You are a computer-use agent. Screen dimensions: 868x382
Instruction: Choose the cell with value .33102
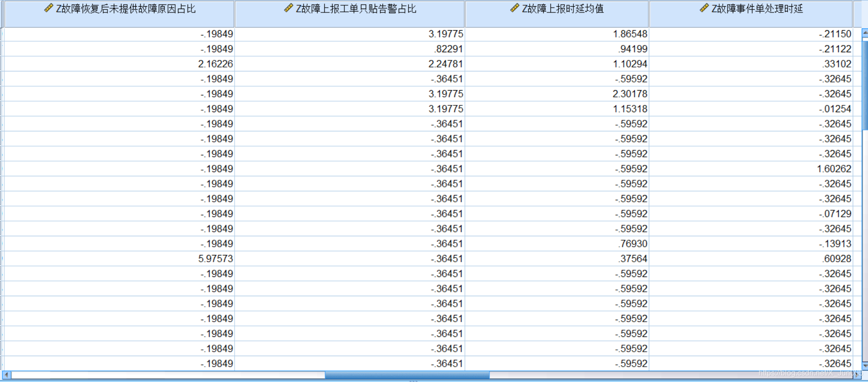(751, 64)
